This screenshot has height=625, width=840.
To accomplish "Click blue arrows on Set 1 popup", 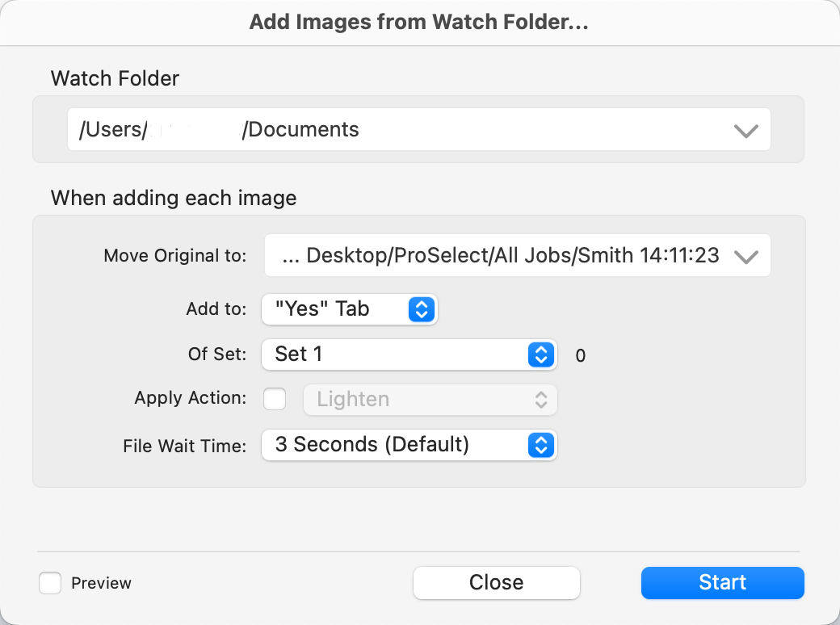I will 541,354.
